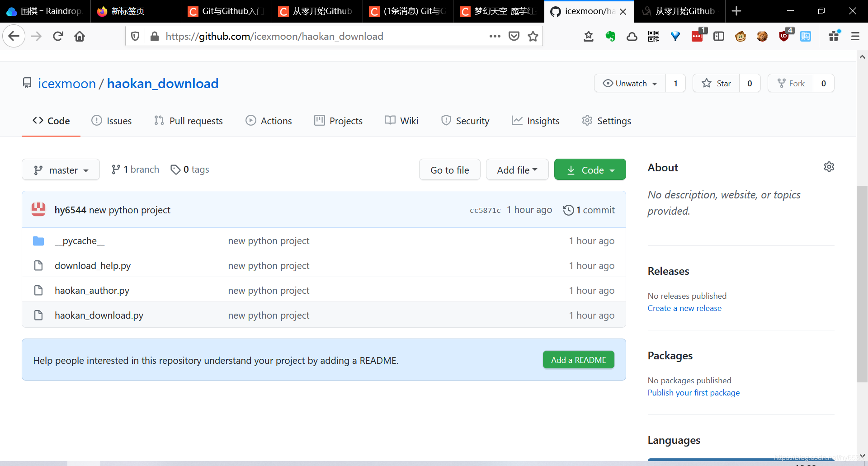Open haokan_download repository title link
The height and width of the screenshot is (466, 868).
[163, 84]
